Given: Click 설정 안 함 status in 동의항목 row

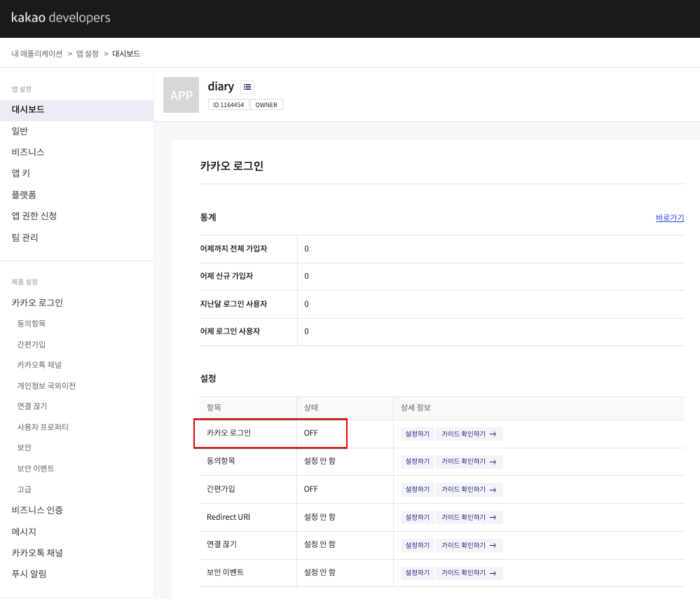Looking at the screenshot, I should click(320, 460).
